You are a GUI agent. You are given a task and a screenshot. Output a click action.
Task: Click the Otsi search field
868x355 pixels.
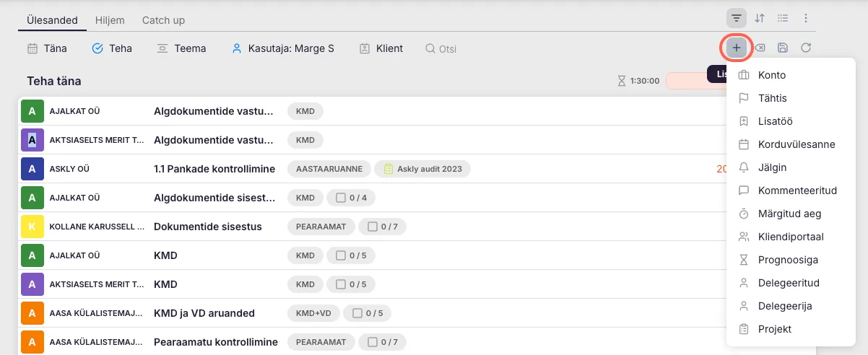(x=448, y=49)
